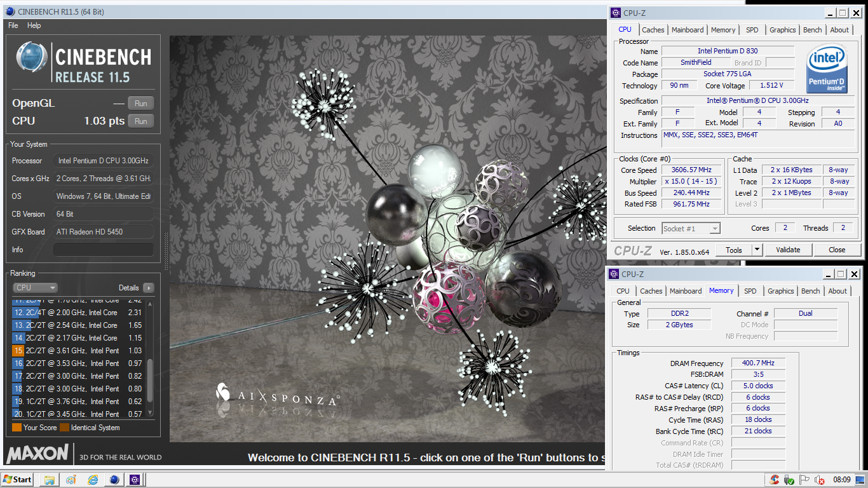Open Windows Explorer from the taskbar
Image resolution: width=868 pixels, height=488 pixels.
[x=49, y=480]
